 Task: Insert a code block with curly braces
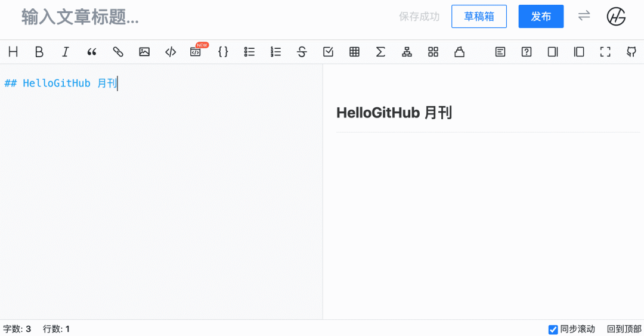(x=223, y=52)
